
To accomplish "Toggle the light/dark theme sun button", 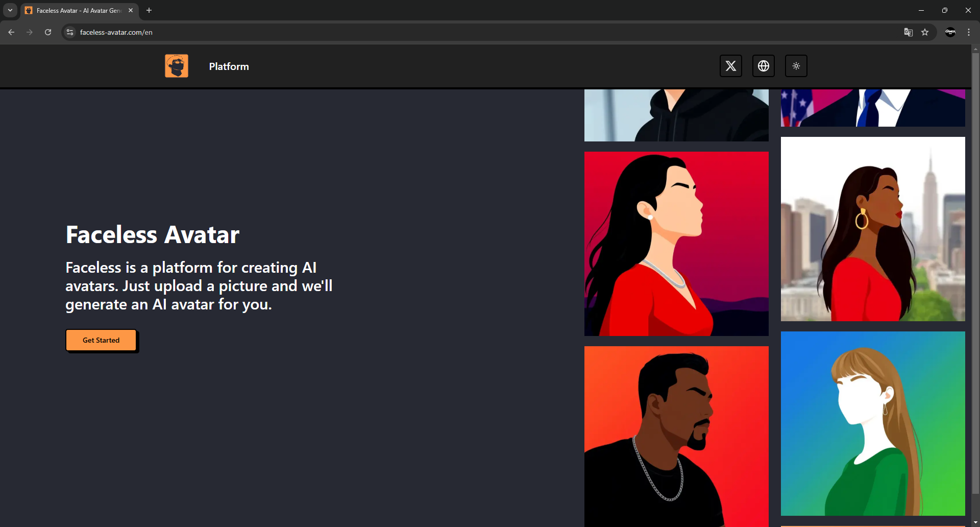I will 796,66.
